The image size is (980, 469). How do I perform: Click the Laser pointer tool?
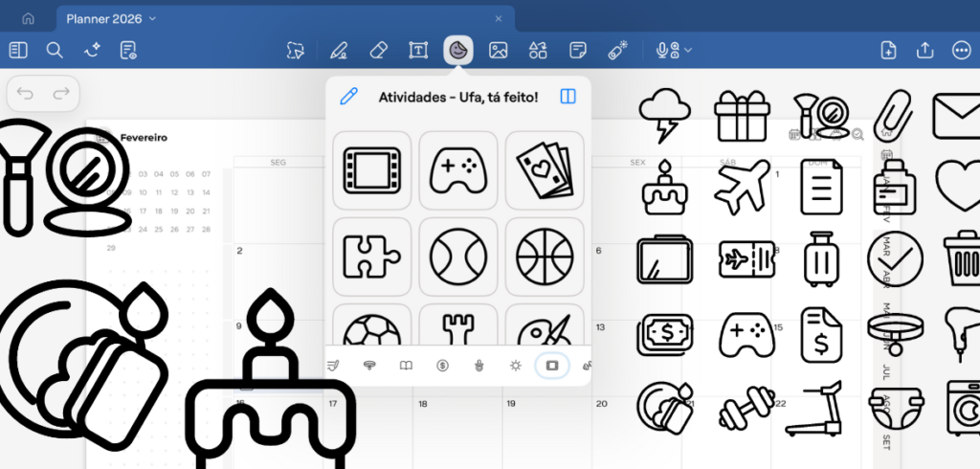[x=618, y=50]
